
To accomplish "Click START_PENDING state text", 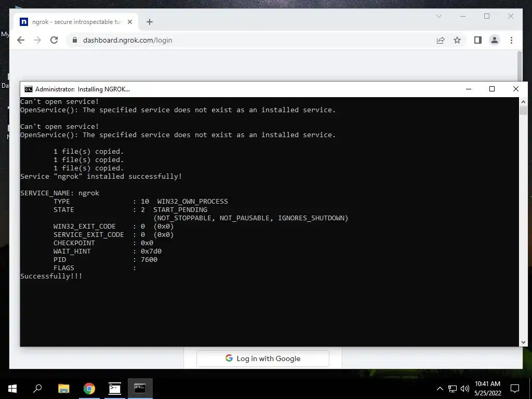I will [180, 210].
